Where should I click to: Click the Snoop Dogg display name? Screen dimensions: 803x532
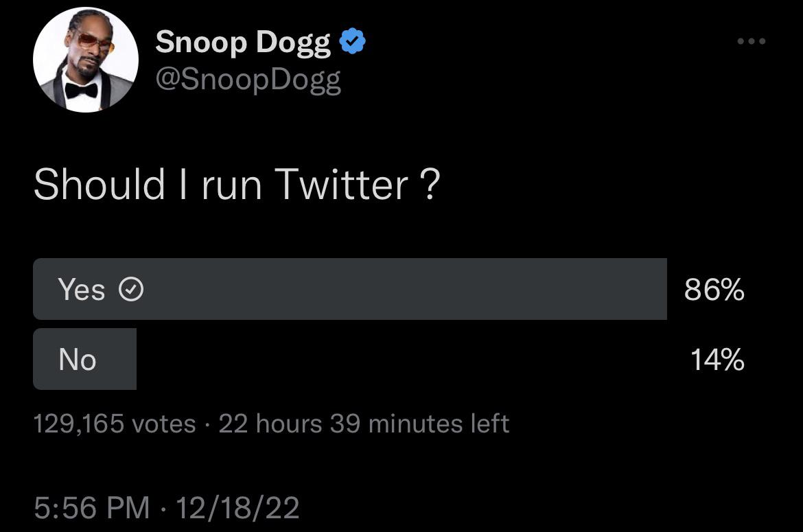pos(243,42)
